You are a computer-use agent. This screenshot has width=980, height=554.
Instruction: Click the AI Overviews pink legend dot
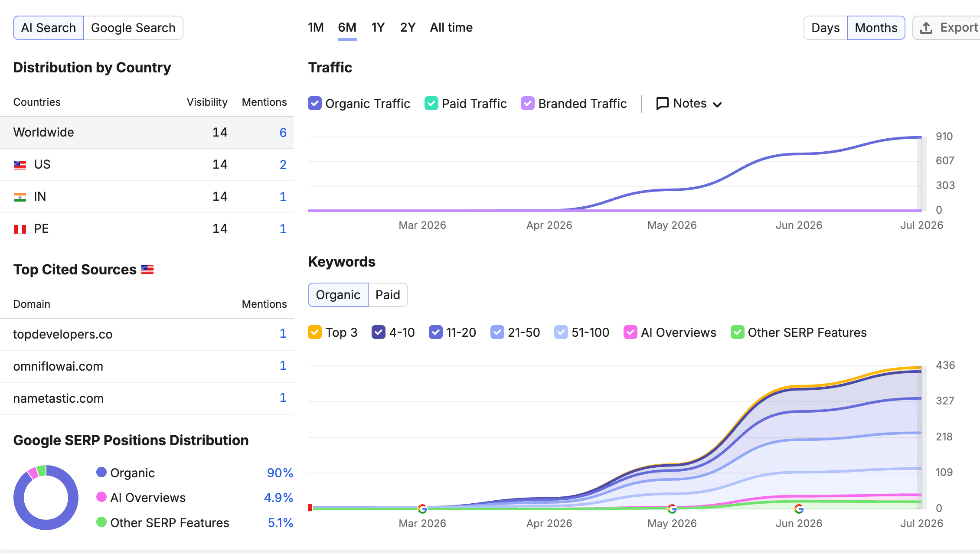click(101, 497)
